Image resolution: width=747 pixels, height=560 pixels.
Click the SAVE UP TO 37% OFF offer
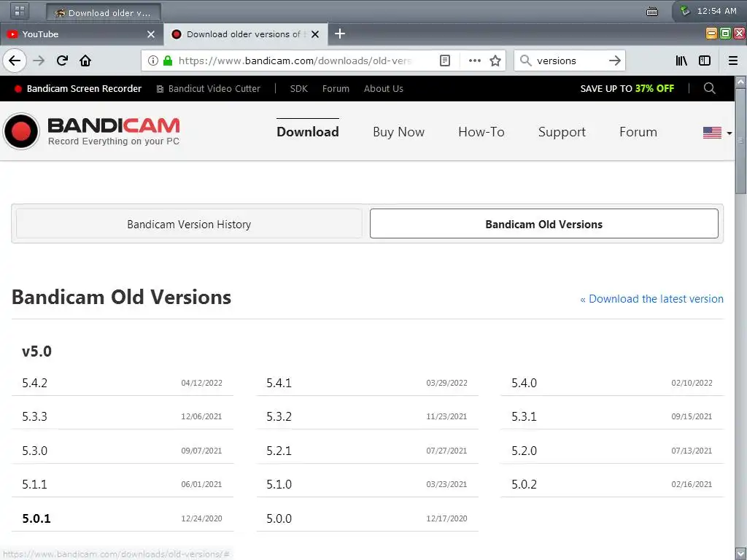(627, 88)
